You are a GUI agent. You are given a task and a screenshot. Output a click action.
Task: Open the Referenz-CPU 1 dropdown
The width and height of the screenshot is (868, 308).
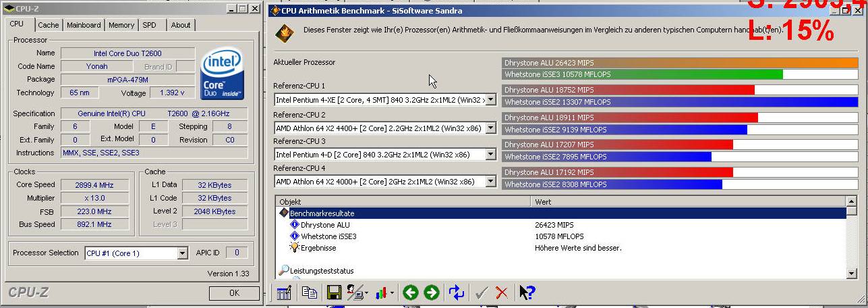(490, 100)
